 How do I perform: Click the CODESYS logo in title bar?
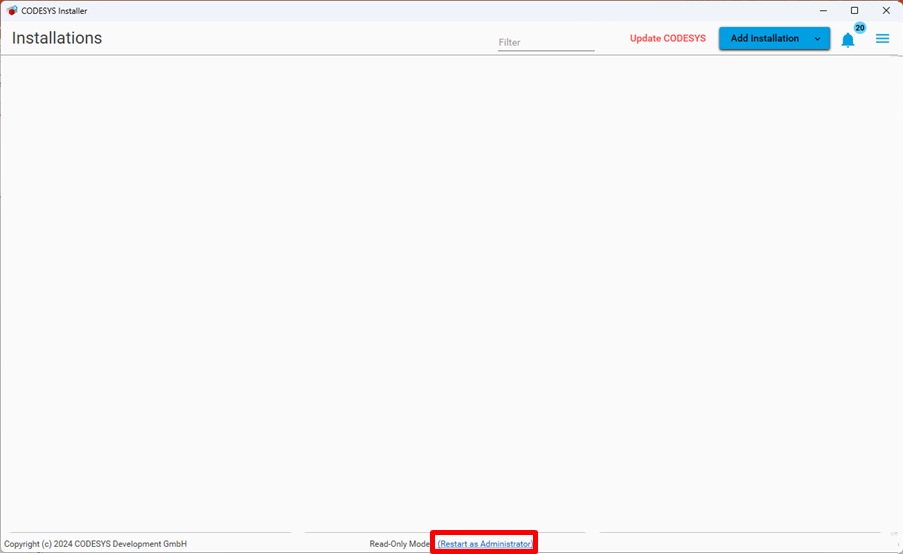pos(12,11)
